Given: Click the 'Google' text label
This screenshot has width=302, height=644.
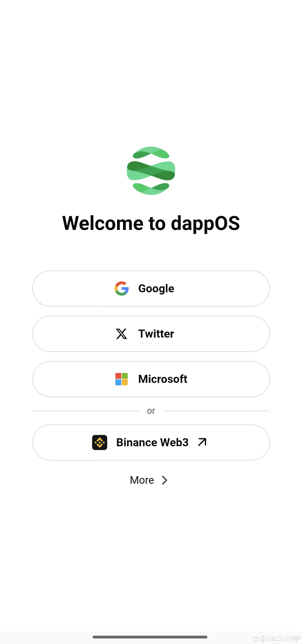Looking at the screenshot, I should click(x=156, y=289).
